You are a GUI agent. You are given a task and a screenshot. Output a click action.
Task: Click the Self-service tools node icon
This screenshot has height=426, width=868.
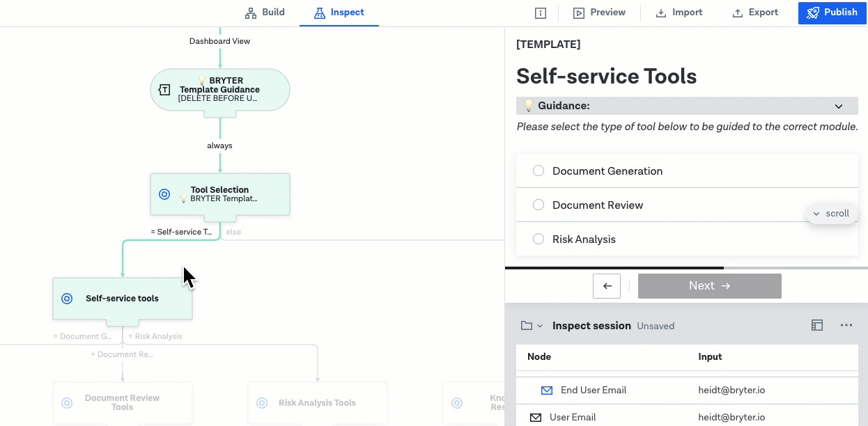67,299
